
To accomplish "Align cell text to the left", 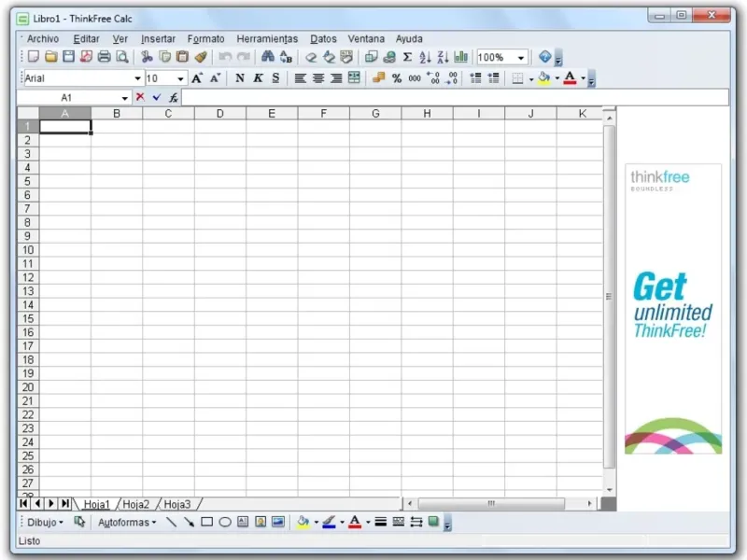I will click(300, 78).
